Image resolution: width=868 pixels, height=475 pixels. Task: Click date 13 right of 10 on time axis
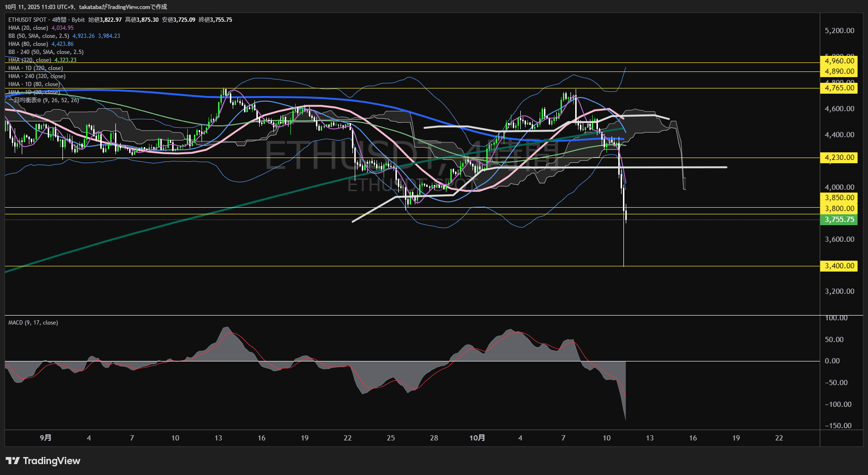649,438
